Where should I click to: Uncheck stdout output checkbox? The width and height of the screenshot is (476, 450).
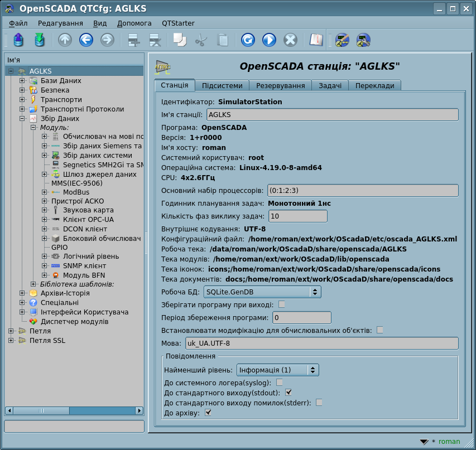[289, 393]
